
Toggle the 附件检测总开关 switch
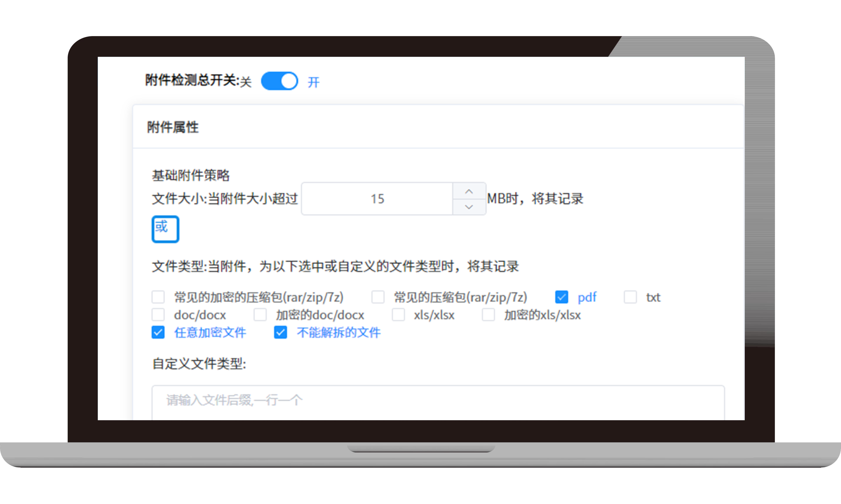coord(279,81)
